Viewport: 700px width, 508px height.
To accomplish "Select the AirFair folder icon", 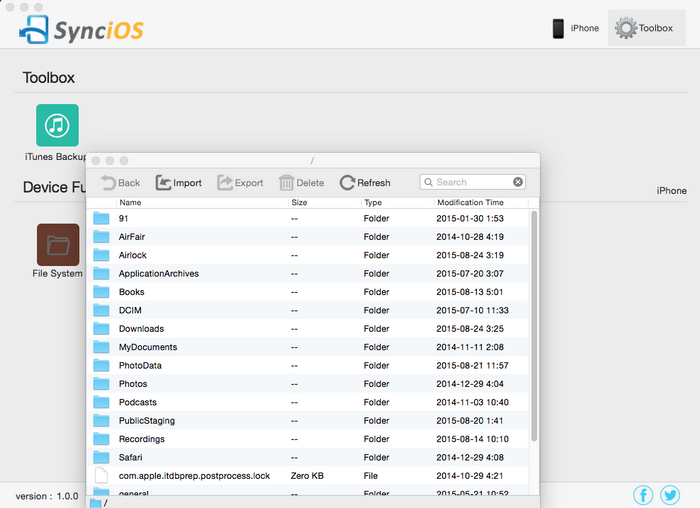I will coord(101,237).
